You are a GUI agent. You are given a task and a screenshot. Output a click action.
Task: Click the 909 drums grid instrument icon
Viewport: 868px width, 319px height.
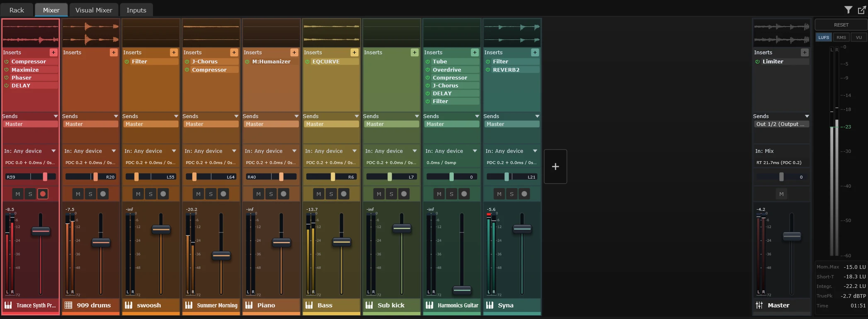click(x=68, y=305)
